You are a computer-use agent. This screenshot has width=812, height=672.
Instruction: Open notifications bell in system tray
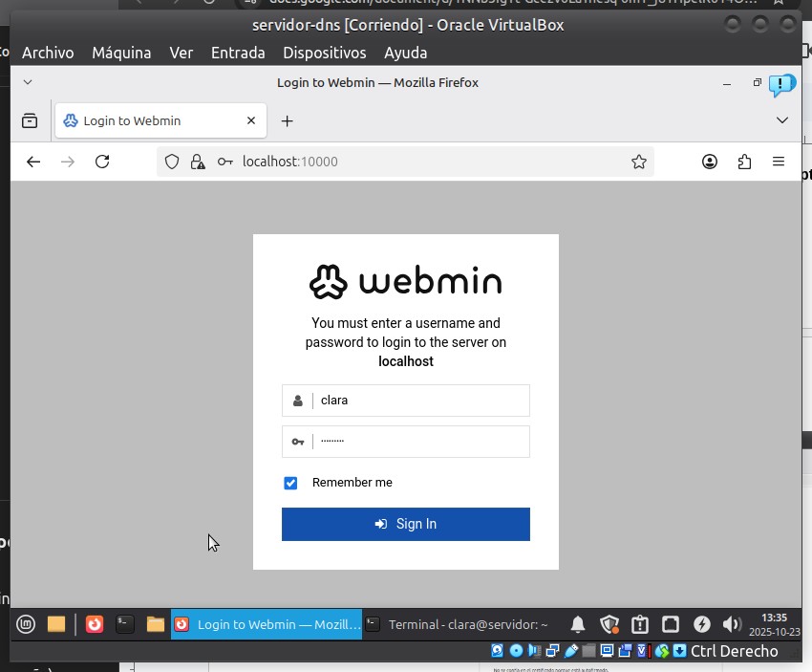coord(578,624)
